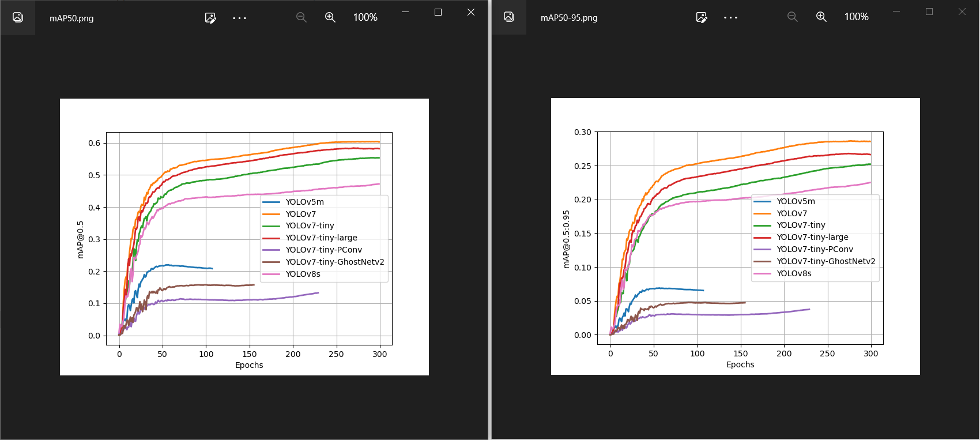Zoom in on the mAP50.png image

click(x=330, y=17)
